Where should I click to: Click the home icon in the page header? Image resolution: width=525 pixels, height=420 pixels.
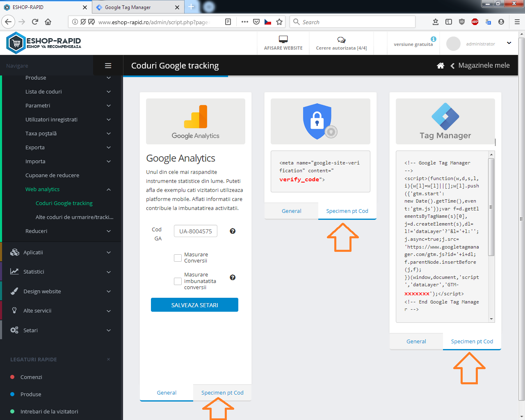[441, 66]
